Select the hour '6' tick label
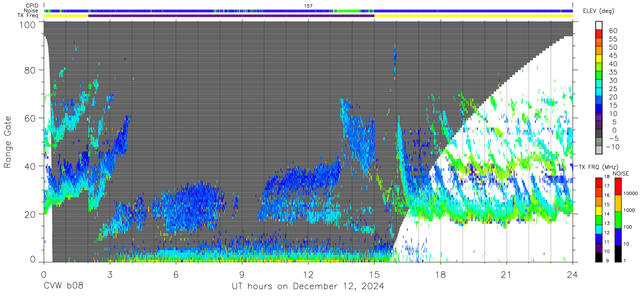 (176, 274)
